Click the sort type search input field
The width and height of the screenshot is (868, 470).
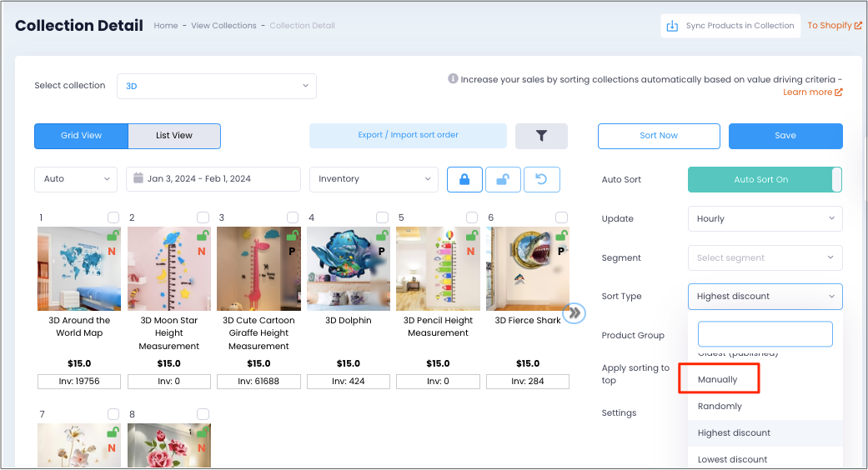coord(765,334)
